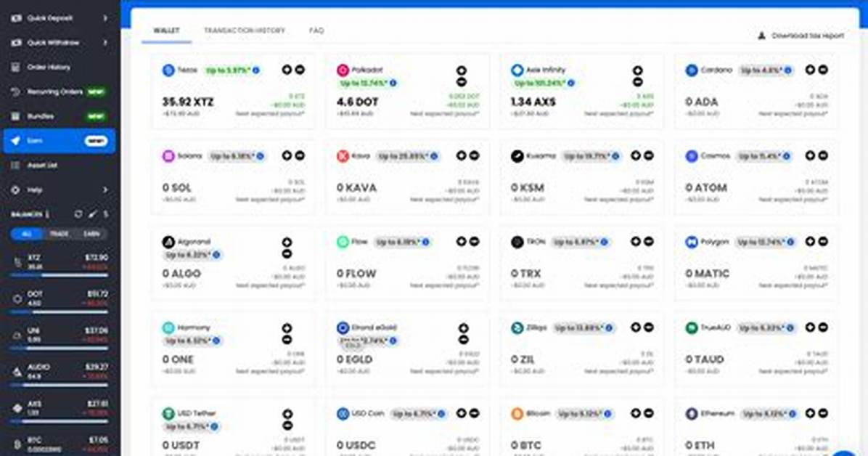Click the plus icon on Polkadot card
Viewport: 868px width, 456px height.
click(x=461, y=70)
